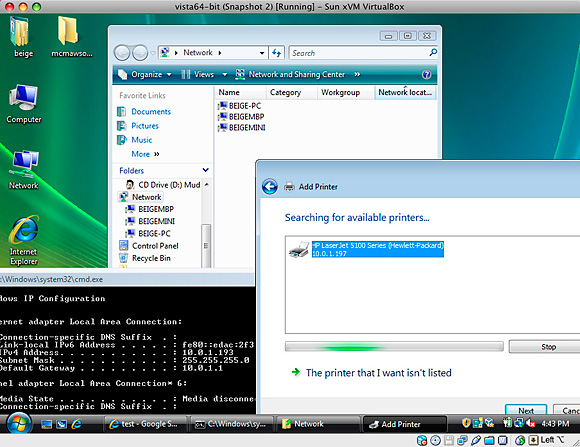Refresh the Network address bar
Image resolution: width=580 pixels, height=447 pixels.
click(x=277, y=53)
